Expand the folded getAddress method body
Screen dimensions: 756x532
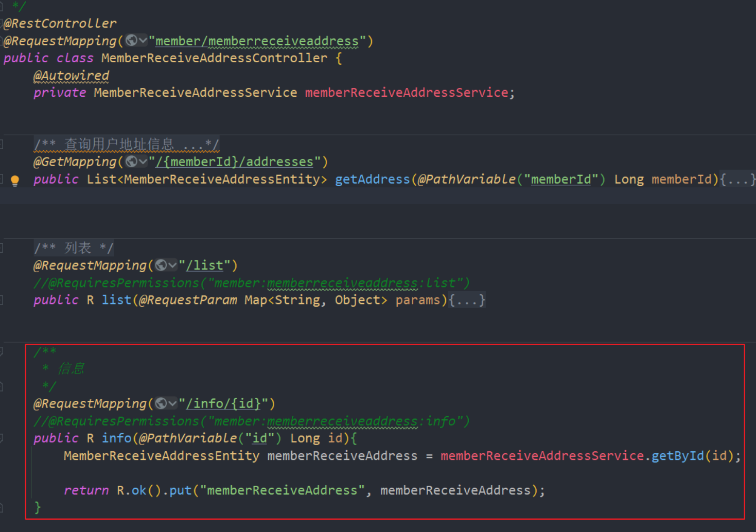737,179
